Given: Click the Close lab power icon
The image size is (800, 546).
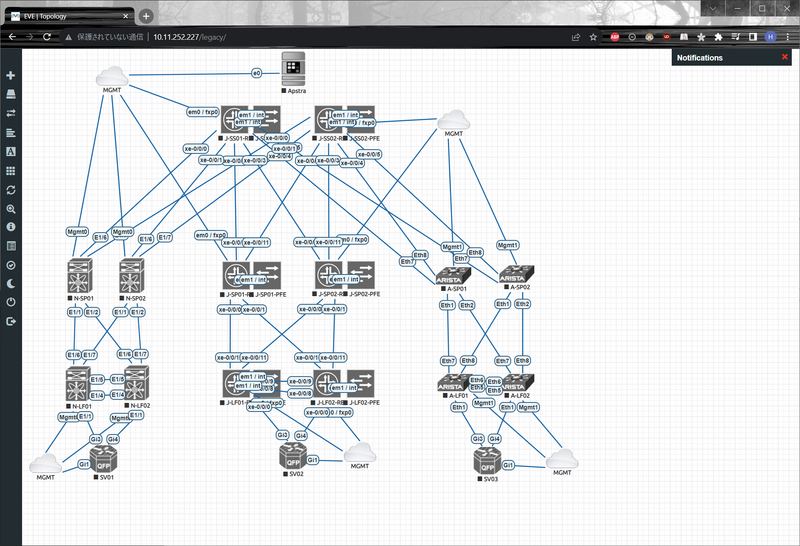Looking at the screenshot, I should coord(11,302).
